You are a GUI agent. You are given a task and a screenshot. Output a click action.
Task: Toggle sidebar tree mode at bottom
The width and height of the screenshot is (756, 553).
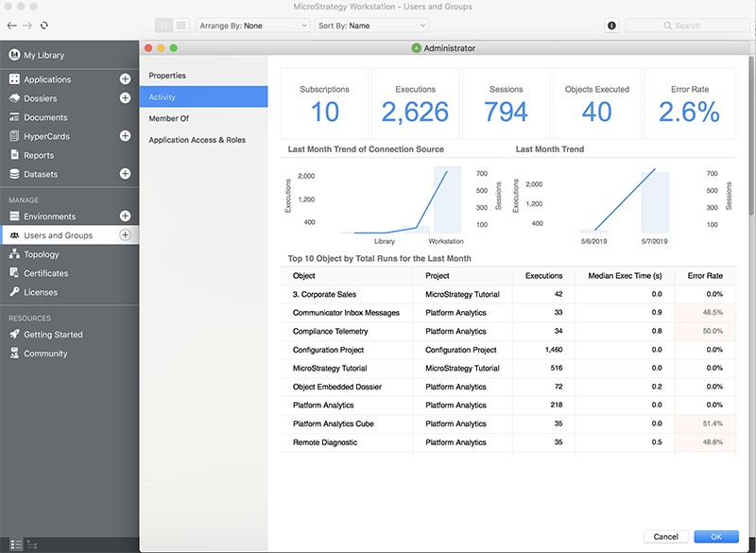32,544
